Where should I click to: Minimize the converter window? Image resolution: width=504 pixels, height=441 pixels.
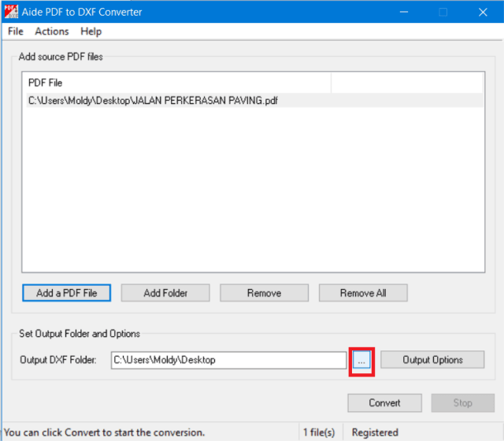coord(404,12)
